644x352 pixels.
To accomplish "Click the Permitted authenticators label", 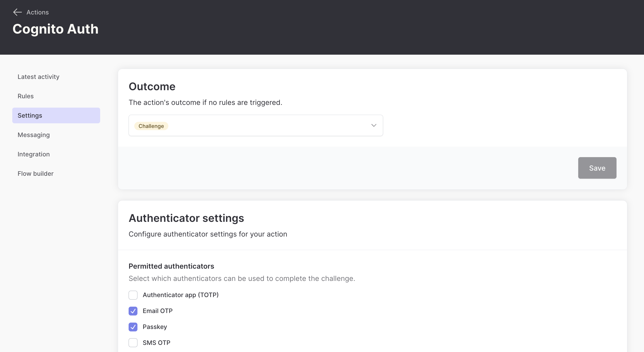I will (x=171, y=266).
